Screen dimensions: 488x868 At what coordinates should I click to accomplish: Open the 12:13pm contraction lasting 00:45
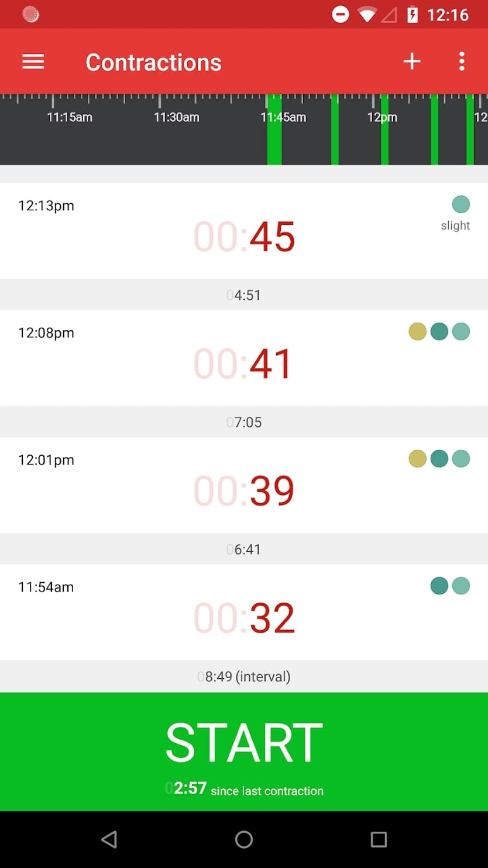pos(244,231)
